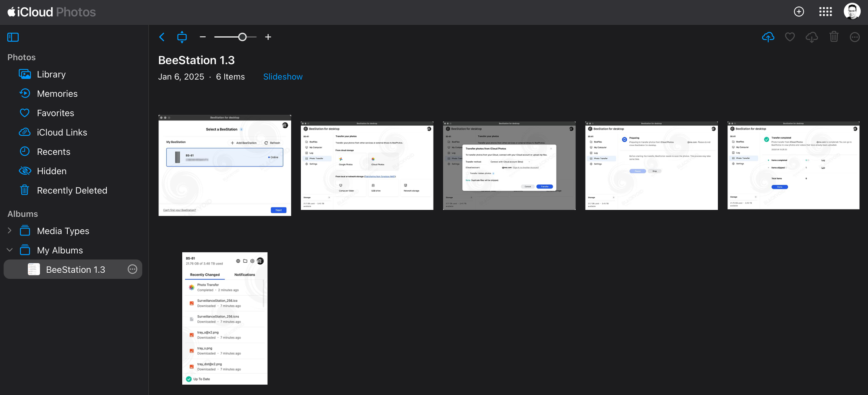Click the Favorites heart icon in sidebar
The height and width of the screenshot is (395, 868).
[25, 113]
